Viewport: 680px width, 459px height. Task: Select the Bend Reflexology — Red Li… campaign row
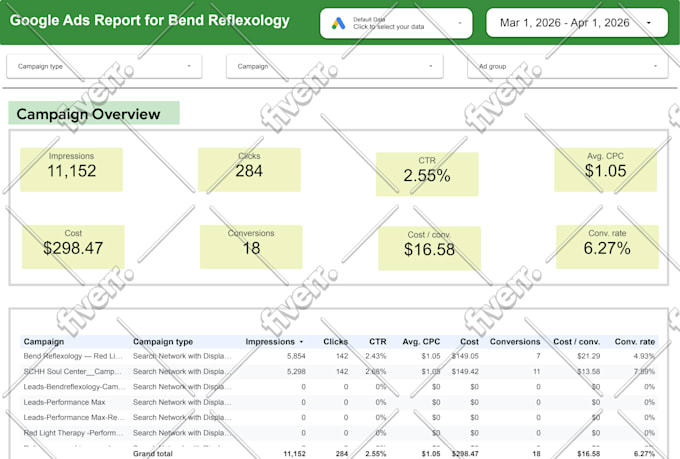pos(339,356)
